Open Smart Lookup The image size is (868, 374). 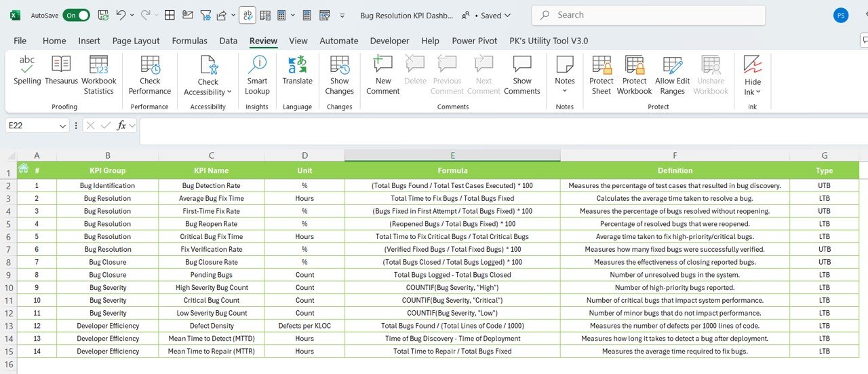click(x=257, y=75)
